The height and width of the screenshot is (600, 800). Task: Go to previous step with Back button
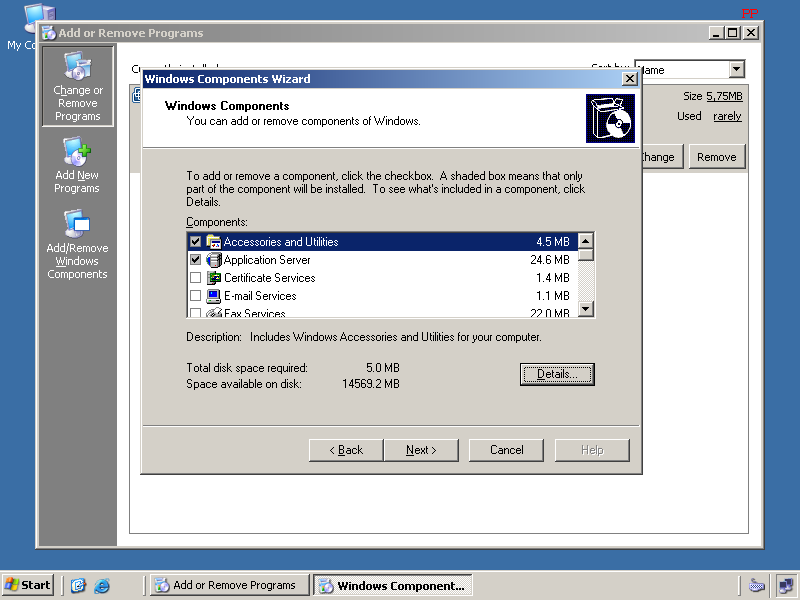click(x=346, y=450)
